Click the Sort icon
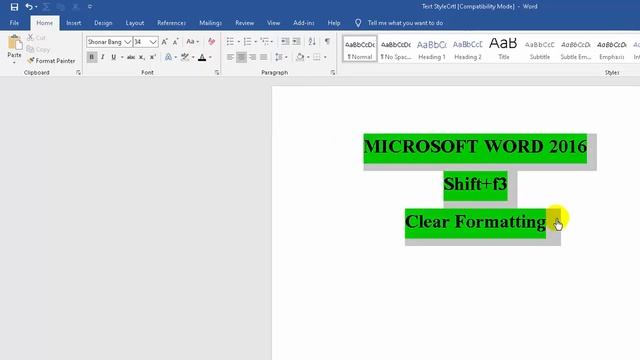This screenshot has height=360, width=640. coord(312,42)
